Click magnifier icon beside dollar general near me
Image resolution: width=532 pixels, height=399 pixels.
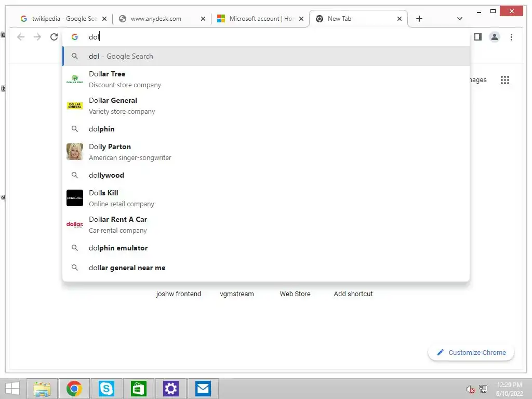click(x=75, y=268)
